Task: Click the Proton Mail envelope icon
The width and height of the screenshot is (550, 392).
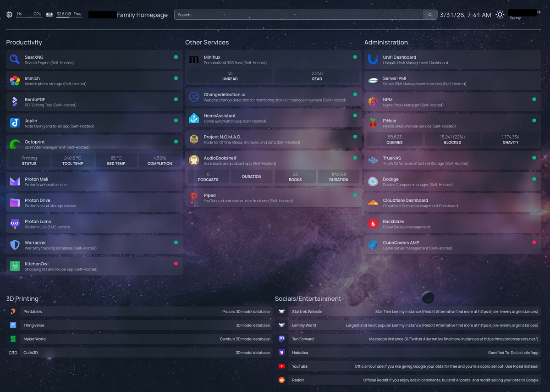Action: point(15,182)
